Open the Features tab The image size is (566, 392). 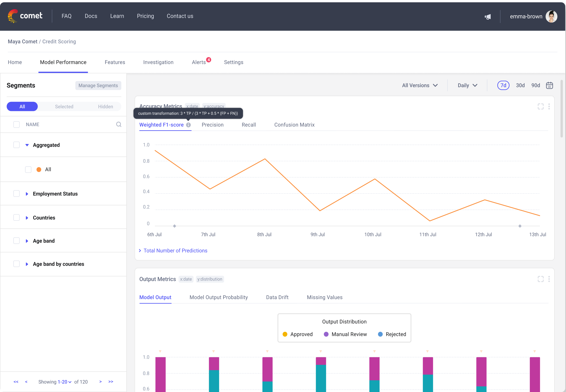coord(115,62)
